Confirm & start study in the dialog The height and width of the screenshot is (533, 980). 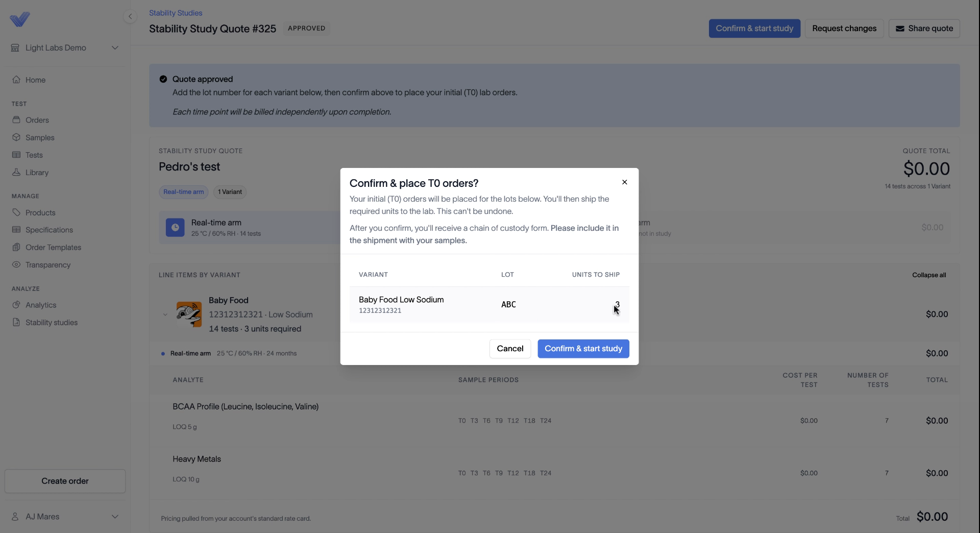583,349
